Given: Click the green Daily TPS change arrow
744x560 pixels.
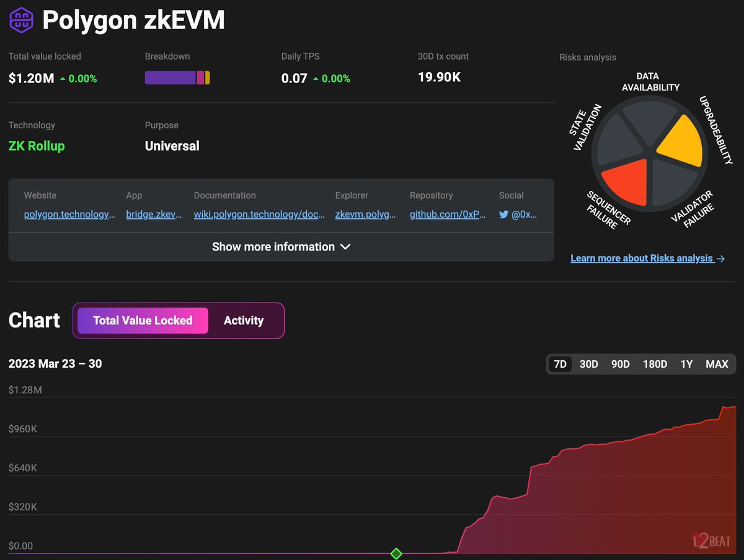Looking at the screenshot, I should click(x=316, y=79).
